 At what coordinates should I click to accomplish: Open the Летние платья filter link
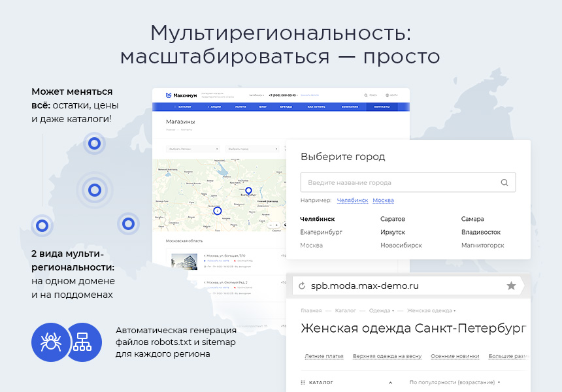323,356
